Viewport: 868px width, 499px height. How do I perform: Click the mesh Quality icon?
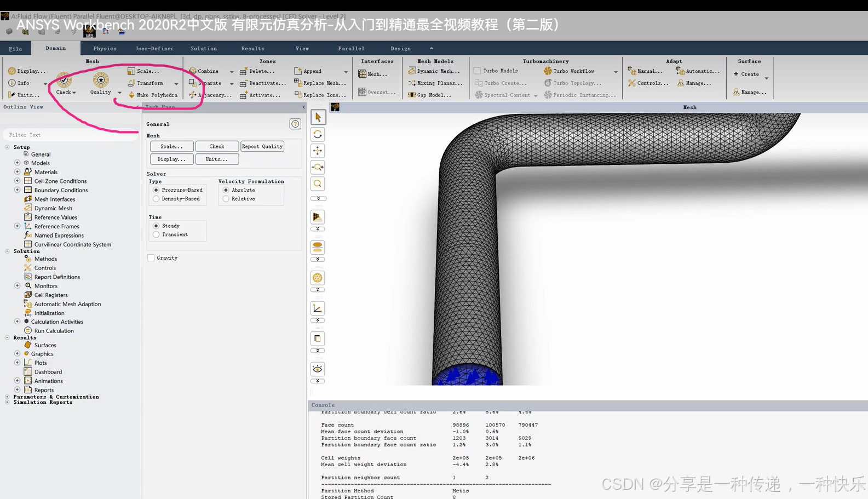click(x=101, y=81)
